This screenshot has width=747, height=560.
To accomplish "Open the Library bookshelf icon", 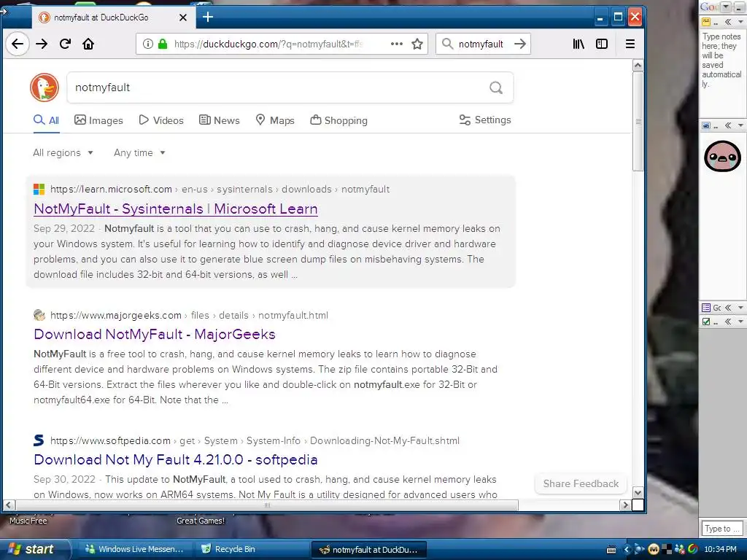I will tap(578, 44).
